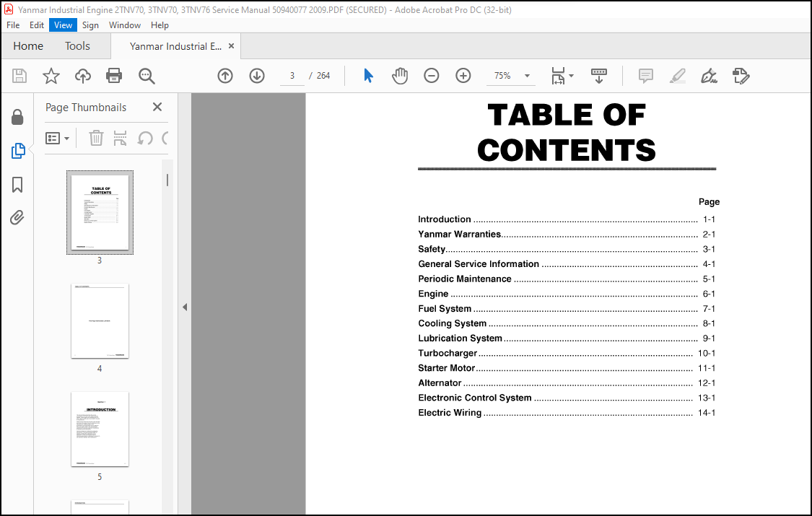The width and height of the screenshot is (812, 516).
Task: Go to previous page arrow
Action: click(224, 76)
